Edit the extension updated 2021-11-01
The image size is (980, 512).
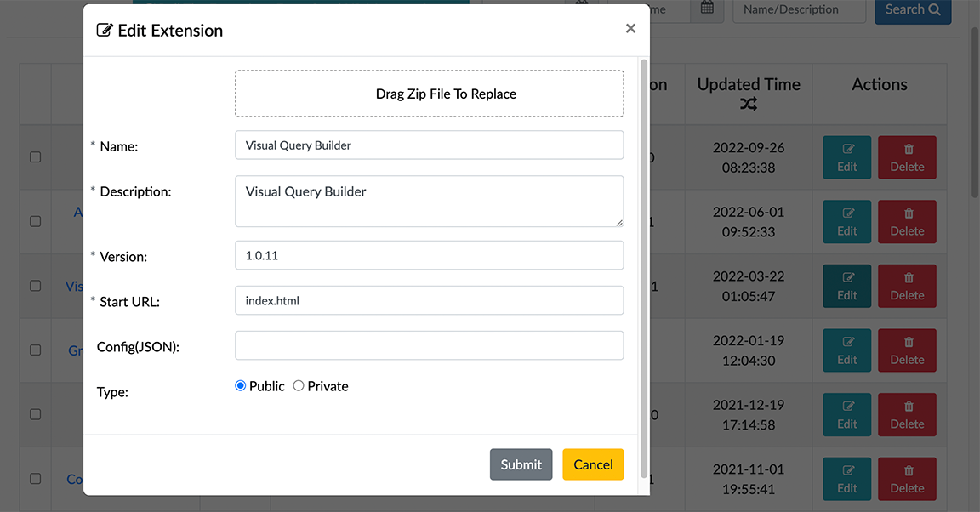846,480
